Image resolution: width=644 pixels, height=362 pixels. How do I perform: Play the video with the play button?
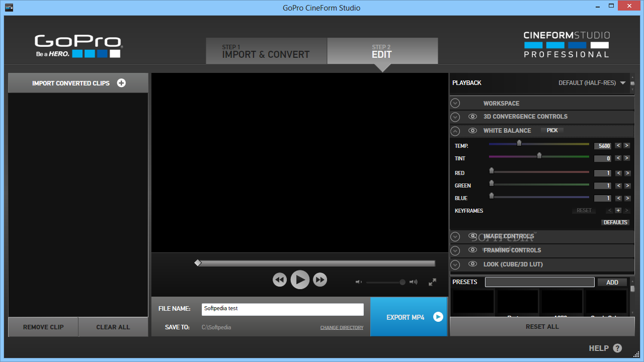pyautogui.click(x=300, y=280)
